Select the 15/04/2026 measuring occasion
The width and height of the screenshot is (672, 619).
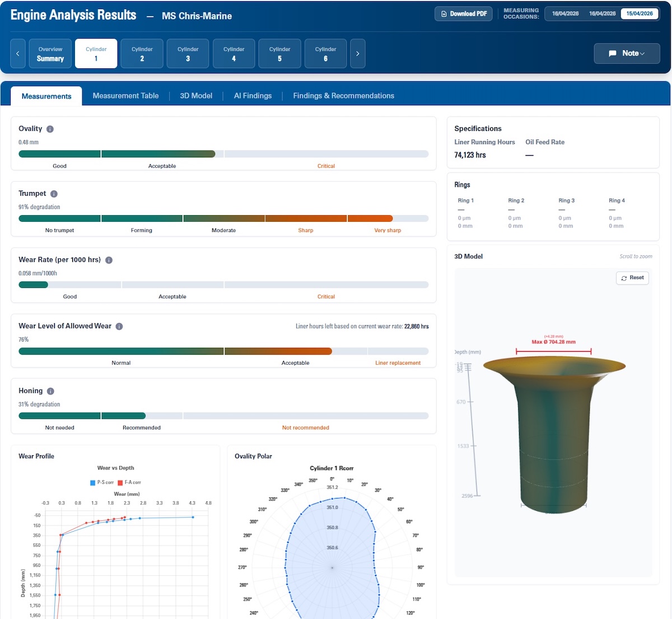pyautogui.click(x=639, y=13)
